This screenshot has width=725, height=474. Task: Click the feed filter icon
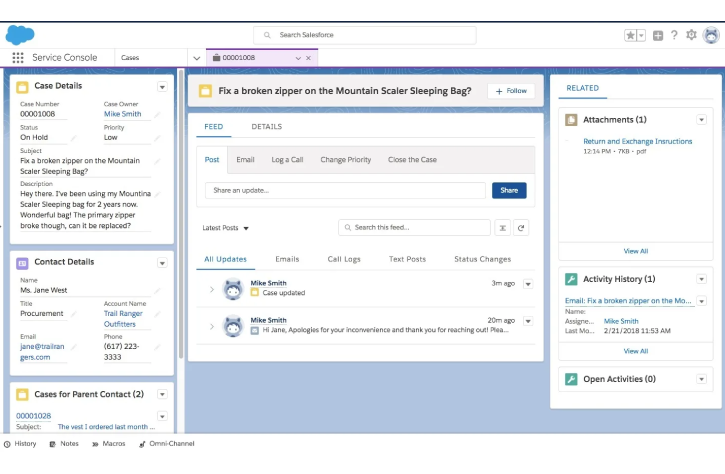click(502, 227)
